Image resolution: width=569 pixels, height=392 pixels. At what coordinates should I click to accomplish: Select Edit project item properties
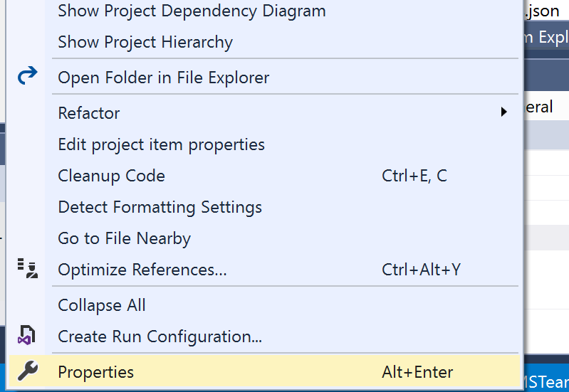161,144
